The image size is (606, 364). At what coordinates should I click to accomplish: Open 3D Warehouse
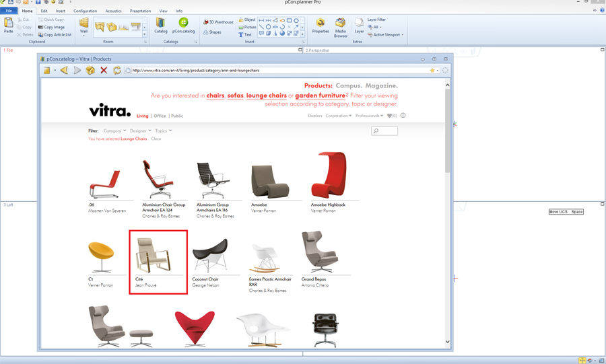click(x=218, y=22)
